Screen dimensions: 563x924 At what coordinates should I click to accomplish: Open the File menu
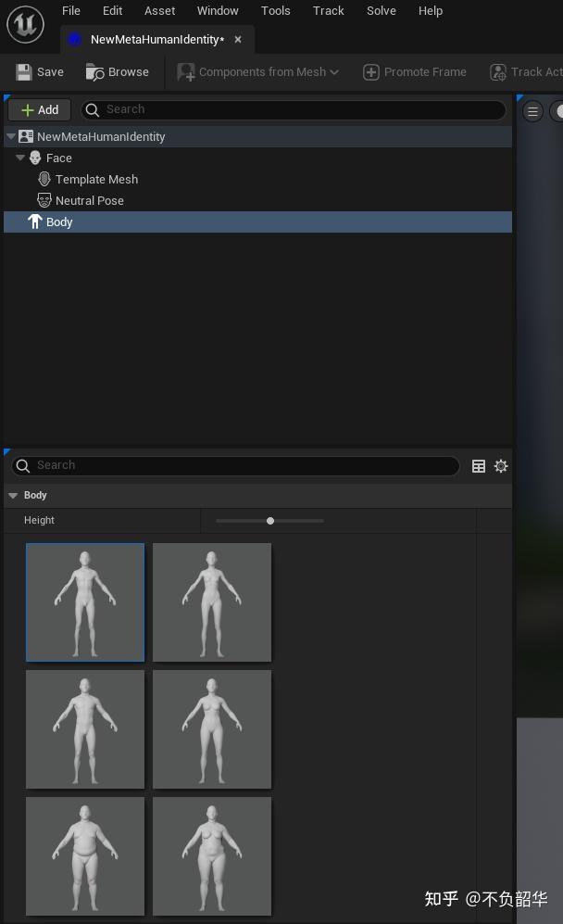[71, 10]
